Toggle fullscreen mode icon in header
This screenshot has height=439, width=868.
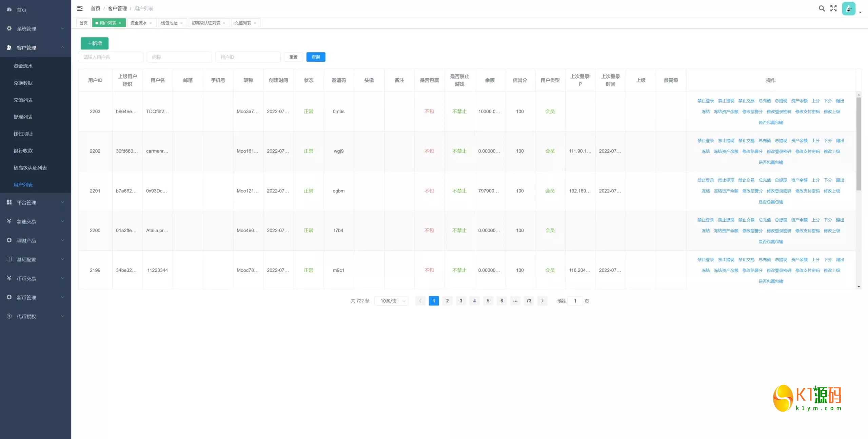point(833,8)
